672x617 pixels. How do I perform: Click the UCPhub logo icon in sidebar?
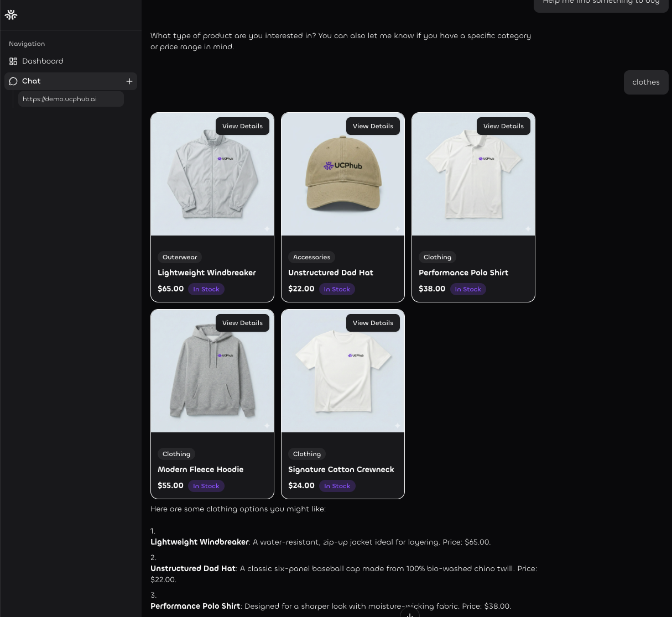[11, 15]
